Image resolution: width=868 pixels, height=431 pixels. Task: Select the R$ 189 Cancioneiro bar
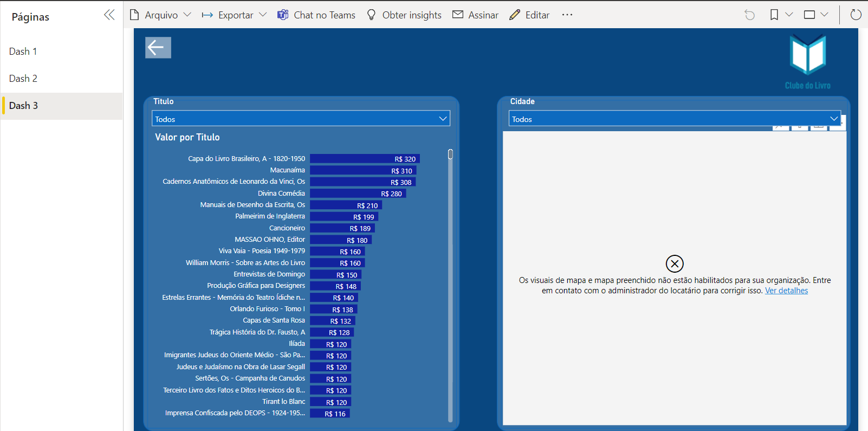[x=342, y=228]
